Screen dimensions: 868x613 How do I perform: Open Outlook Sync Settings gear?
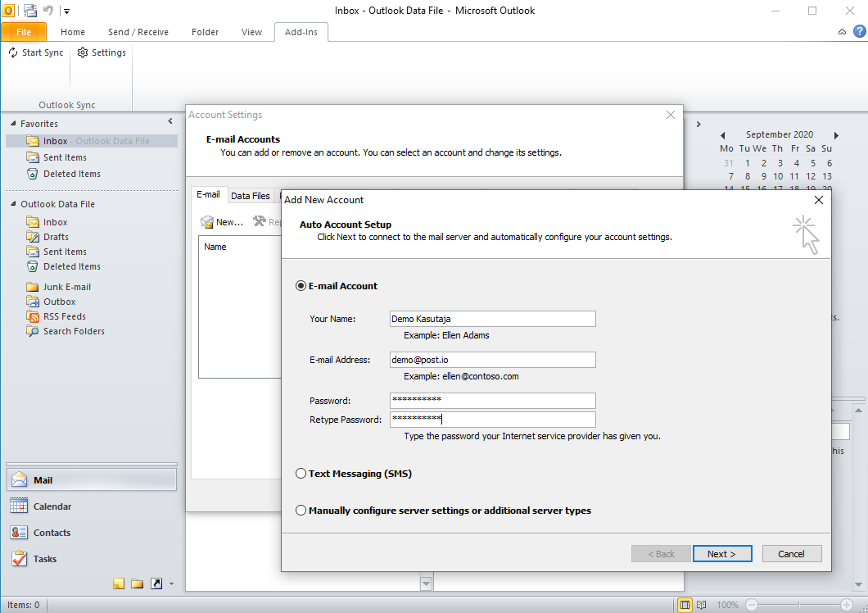(x=83, y=52)
